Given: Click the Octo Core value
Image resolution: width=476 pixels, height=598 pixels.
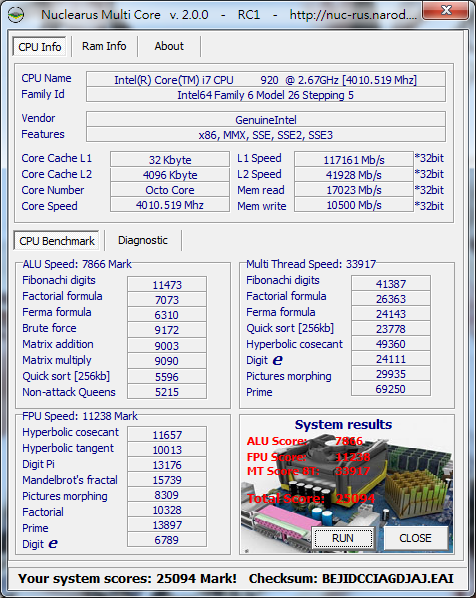Looking at the screenshot, I should (x=170, y=190).
